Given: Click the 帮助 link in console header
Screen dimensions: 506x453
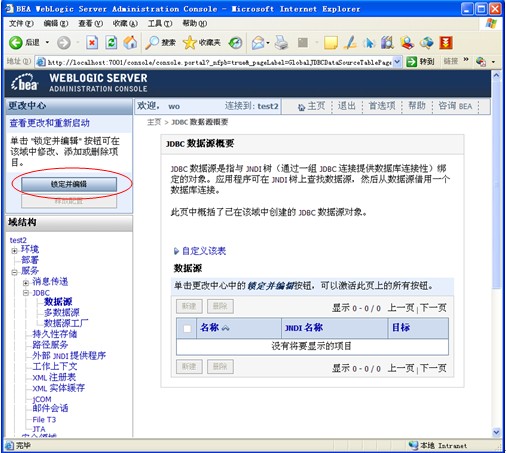Looking at the screenshot, I should pos(417,106).
